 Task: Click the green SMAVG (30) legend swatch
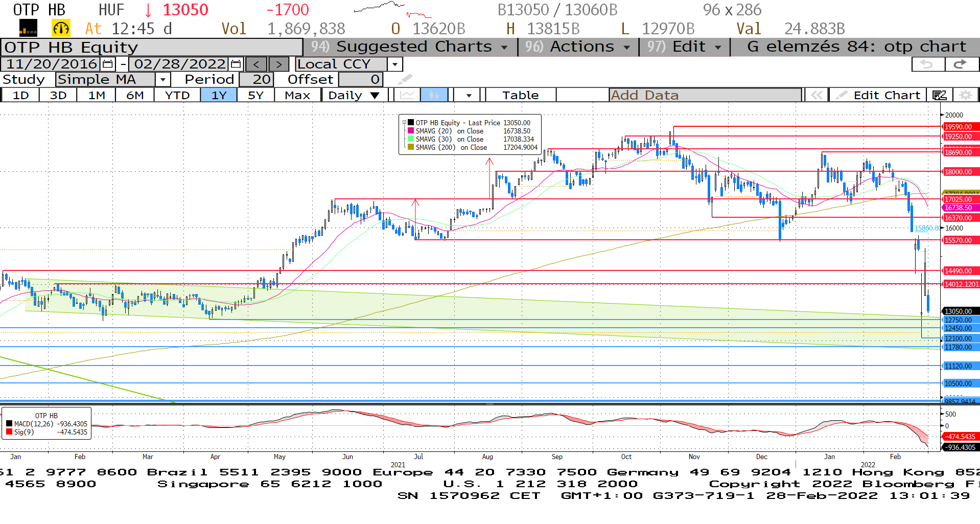411,139
